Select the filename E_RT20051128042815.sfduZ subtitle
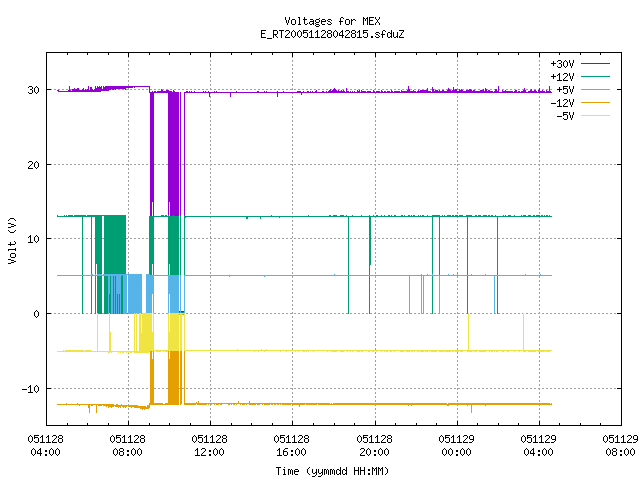This screenshot has height=480, width=640. tap(332, 34)
